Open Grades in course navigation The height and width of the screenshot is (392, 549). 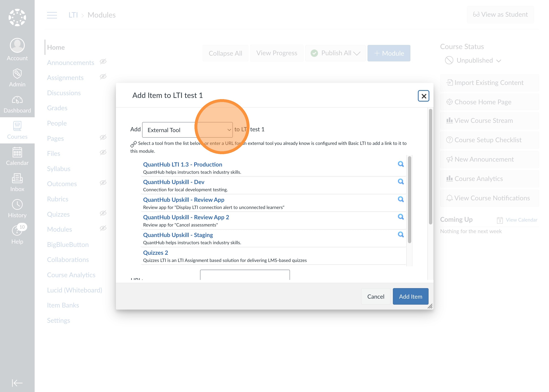(x=57, y=108)
